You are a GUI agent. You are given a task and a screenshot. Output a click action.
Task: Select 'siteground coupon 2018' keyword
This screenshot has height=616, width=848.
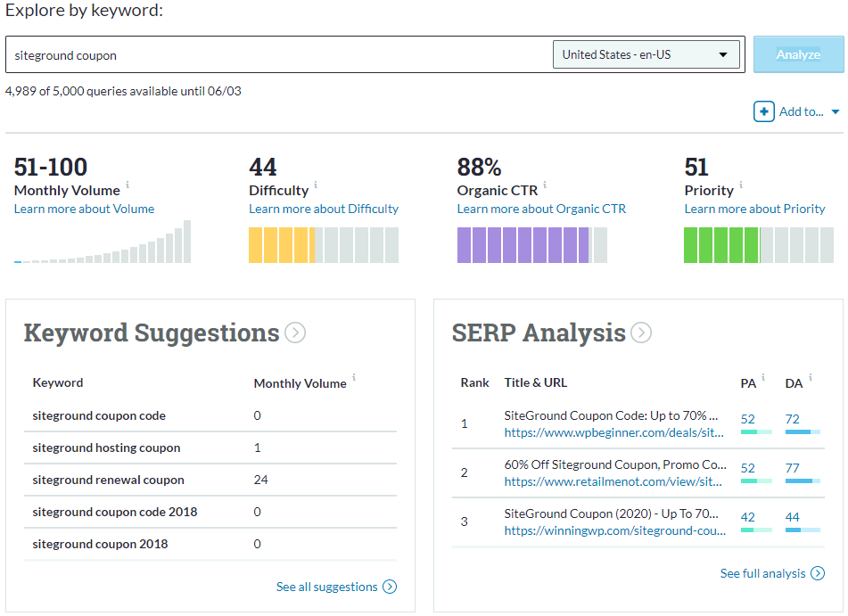click(x=100, y=544)
